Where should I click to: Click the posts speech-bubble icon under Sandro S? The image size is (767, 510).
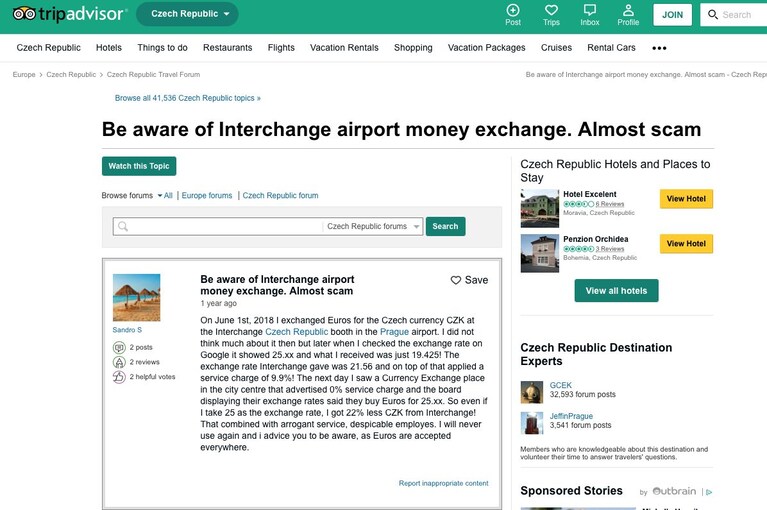(119, 347)
